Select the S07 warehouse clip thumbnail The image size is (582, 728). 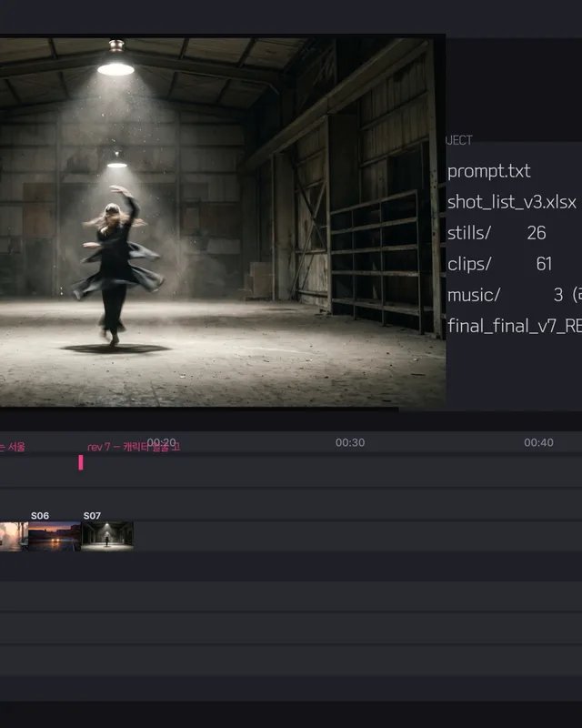[x=107, y=536]
